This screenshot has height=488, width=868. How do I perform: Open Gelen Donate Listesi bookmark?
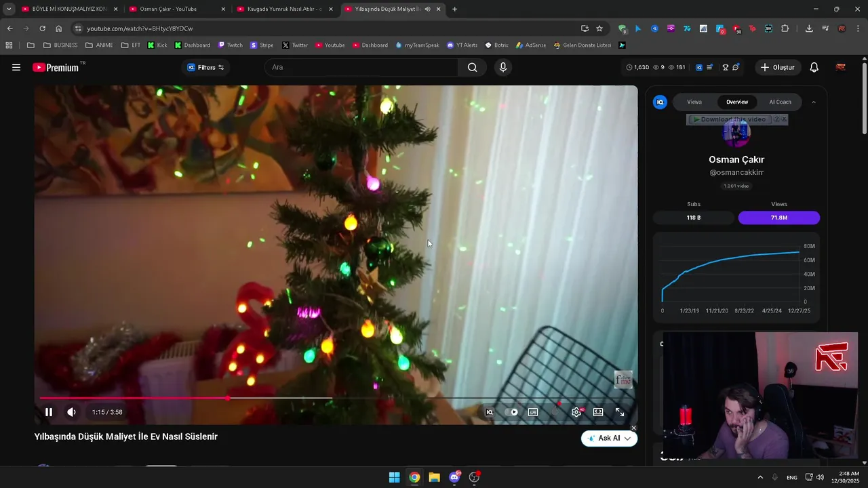click(x=583, y=45)
